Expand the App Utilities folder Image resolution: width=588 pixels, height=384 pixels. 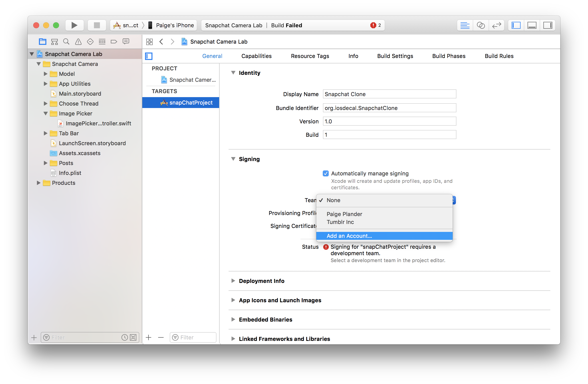(x=46, y=84)
